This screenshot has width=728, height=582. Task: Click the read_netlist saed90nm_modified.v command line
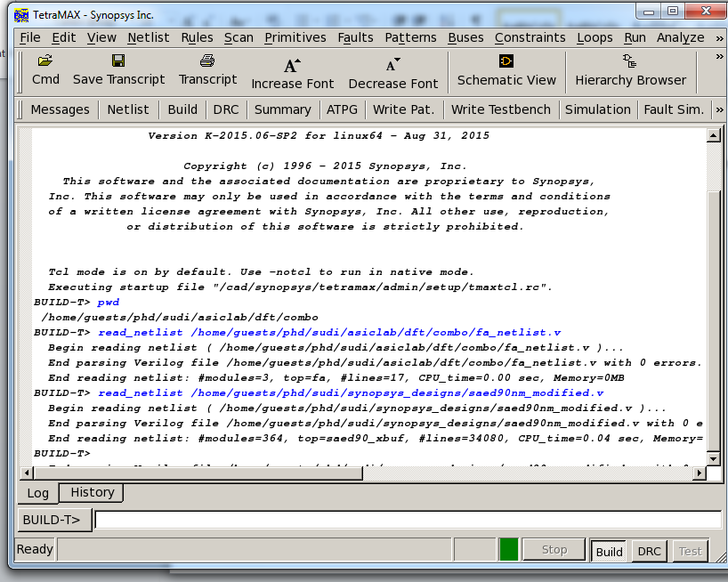(351, 393)
